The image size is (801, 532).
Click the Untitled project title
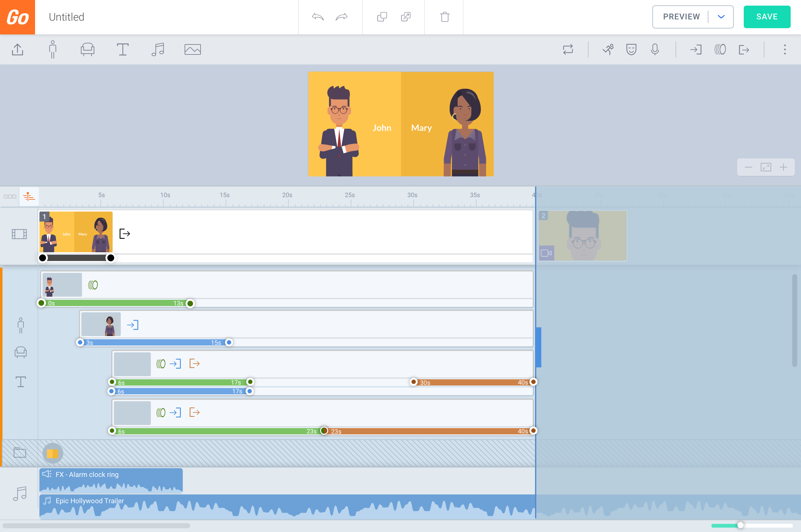67,17
